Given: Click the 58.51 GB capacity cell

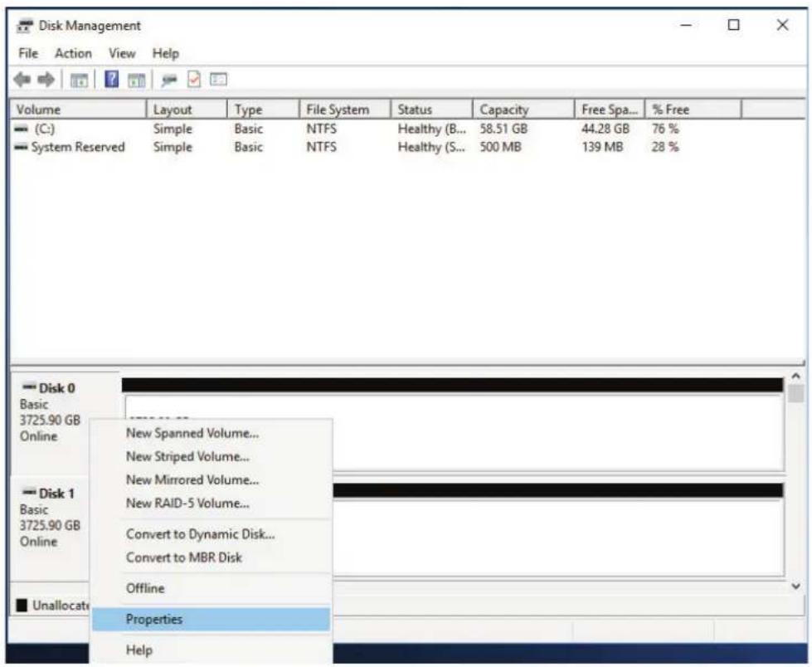Looking at the screenshot, I should (503, 129).
